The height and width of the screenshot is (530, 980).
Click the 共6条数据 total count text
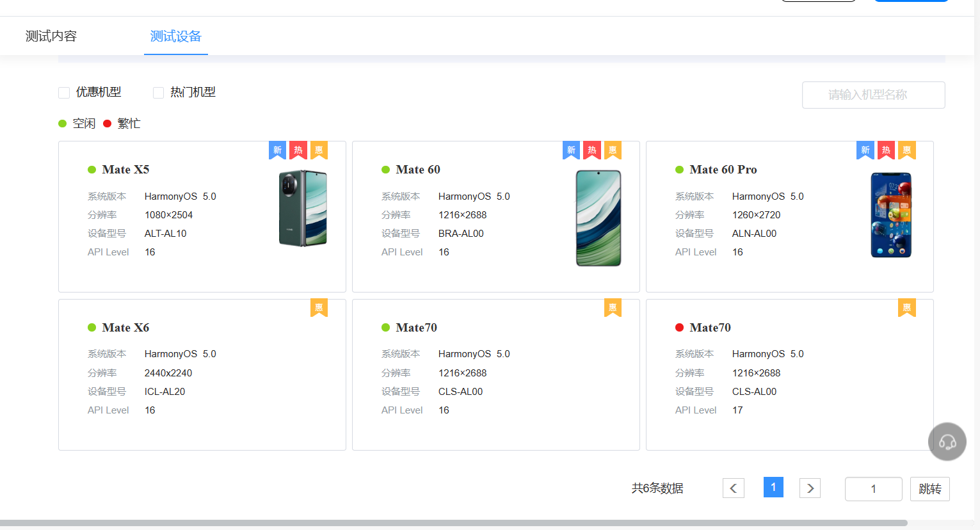tap(657, 488)
